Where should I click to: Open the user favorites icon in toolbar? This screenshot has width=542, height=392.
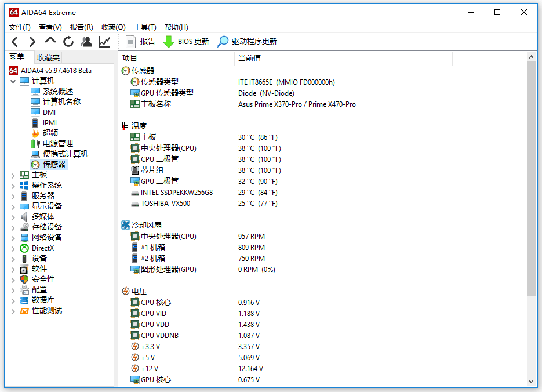[x=86, y=42]
